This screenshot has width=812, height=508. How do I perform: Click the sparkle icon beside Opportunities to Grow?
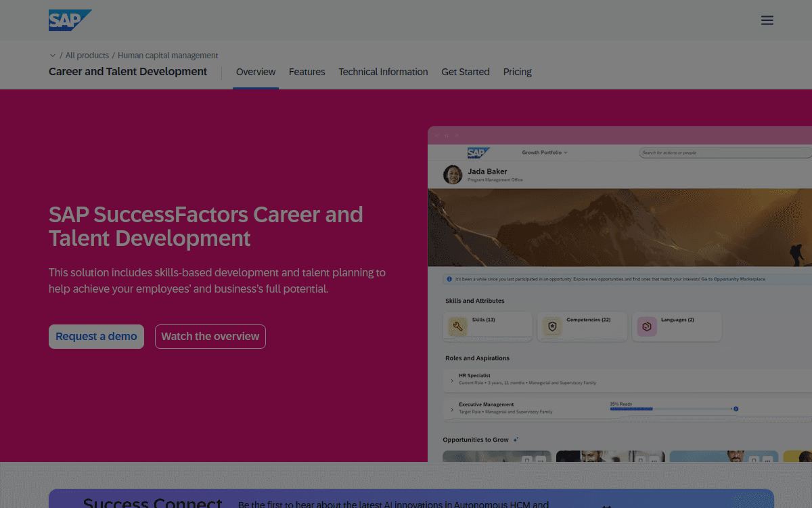[516, 440]
